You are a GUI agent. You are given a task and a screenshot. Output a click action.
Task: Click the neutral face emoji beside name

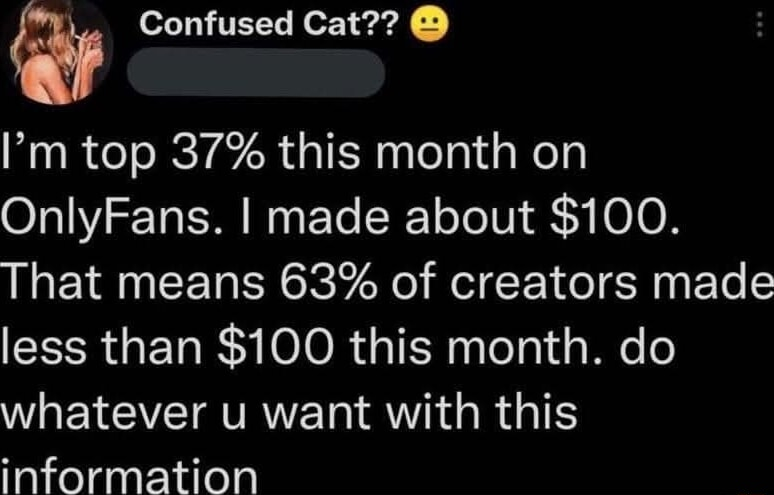(432, 25)
